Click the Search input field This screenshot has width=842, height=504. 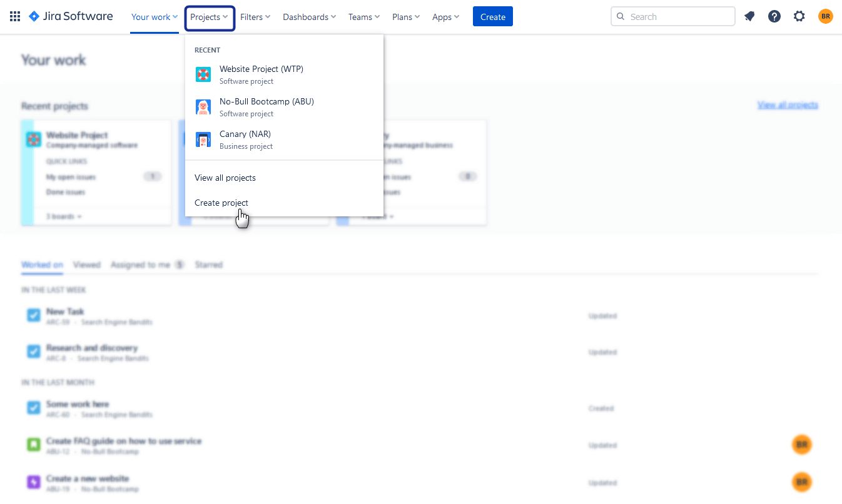click(x=673, y=17)
